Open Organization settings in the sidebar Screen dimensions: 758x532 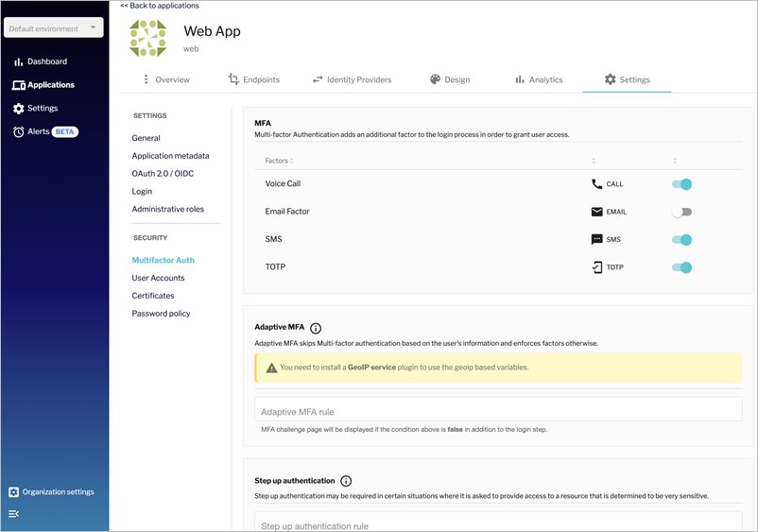tap(58, 492)
